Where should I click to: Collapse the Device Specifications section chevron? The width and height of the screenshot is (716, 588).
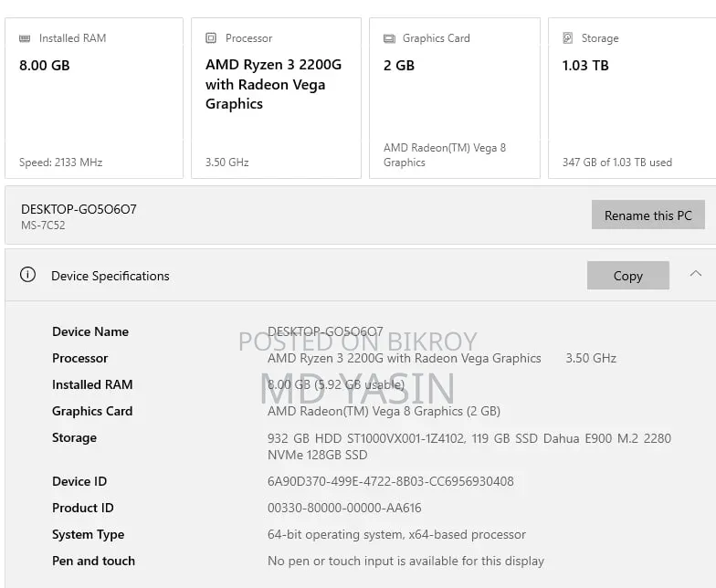[x=696, y=274]
